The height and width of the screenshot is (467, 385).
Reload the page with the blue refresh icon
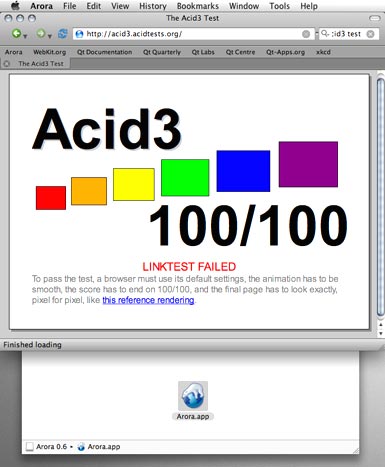point(62,34)
